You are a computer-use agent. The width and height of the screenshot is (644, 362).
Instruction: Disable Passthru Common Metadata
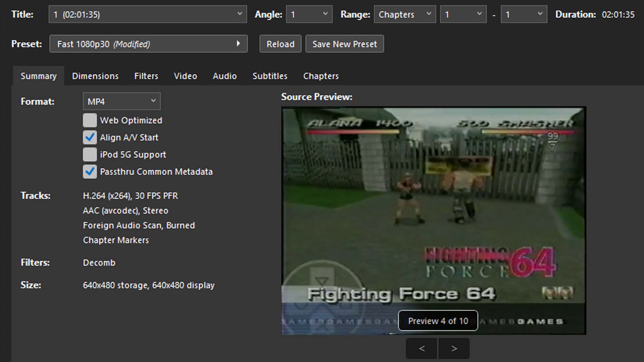coord(90,172)
